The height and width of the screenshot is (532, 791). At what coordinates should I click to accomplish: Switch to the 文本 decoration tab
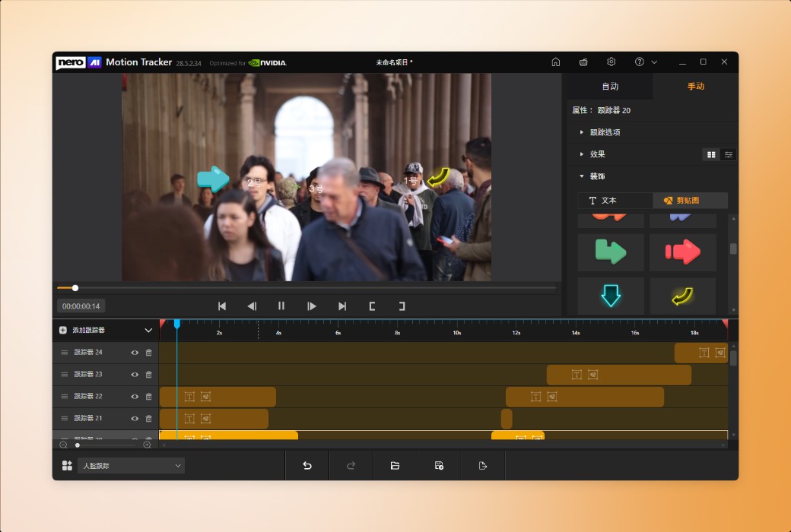pos(615,200)
